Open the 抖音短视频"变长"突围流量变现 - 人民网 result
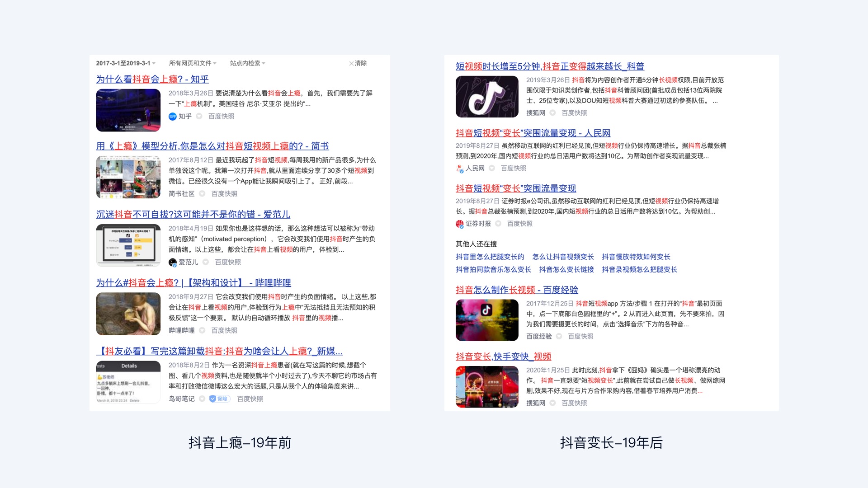The height and width of the screenshot is (488, 868). coord(533,133)
